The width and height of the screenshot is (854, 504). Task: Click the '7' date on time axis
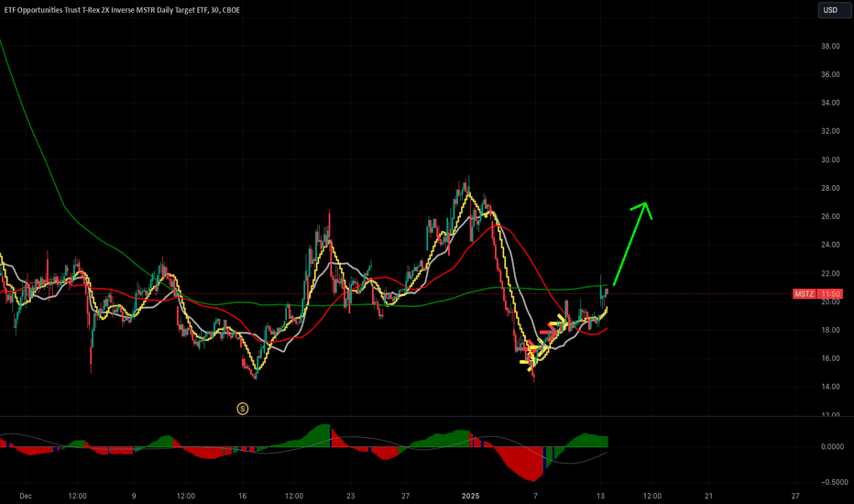[535, 497]
